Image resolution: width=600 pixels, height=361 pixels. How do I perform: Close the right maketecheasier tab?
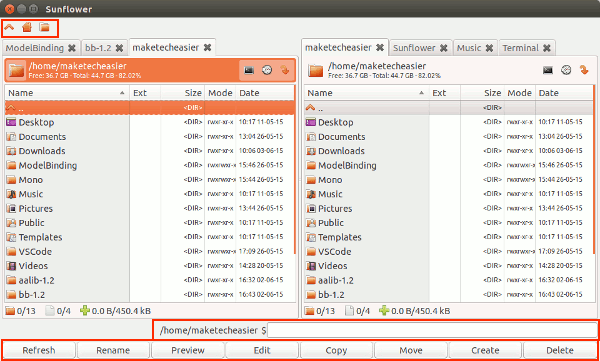click(380, 47)
